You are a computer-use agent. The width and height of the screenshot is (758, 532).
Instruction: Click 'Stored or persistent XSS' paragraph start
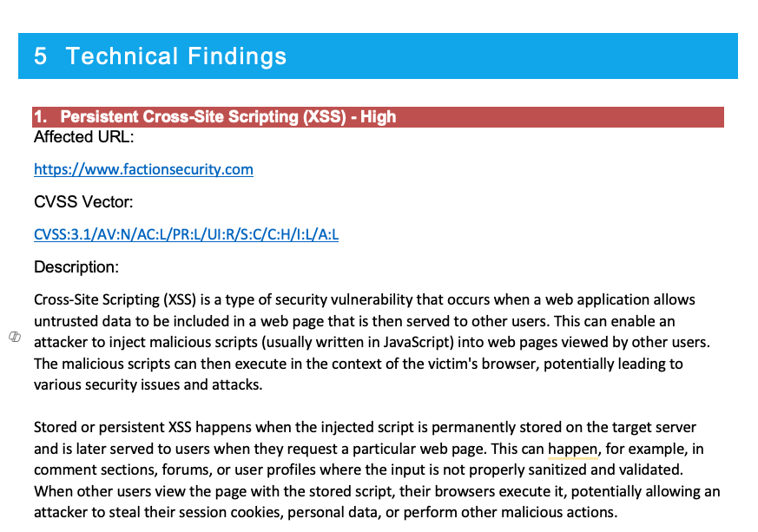point(113,428)
